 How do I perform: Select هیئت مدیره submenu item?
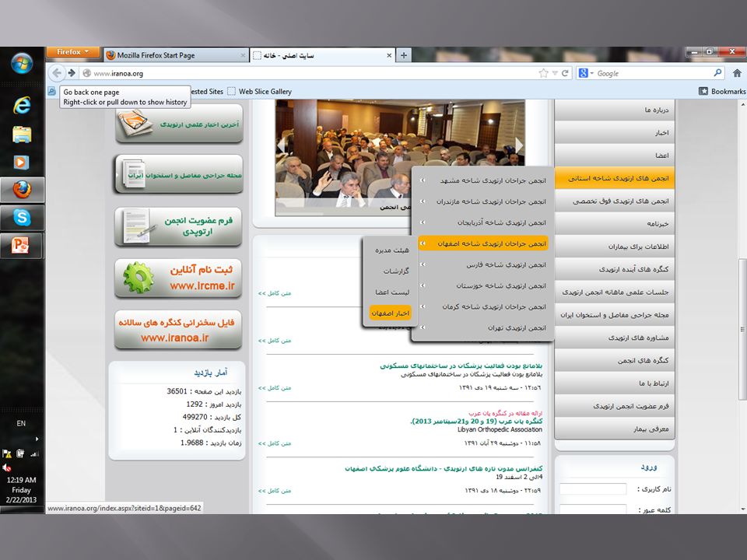coord(391,250)
